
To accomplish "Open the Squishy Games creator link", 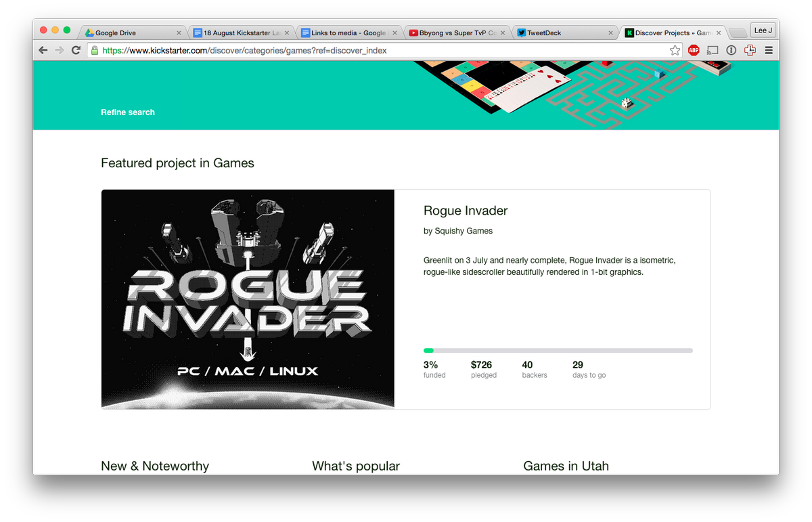I will [464, 231].
